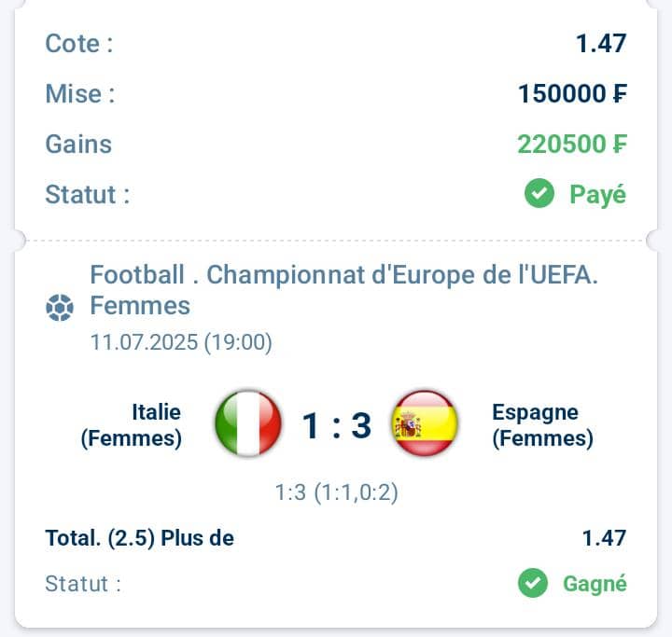
Task: Click the football sport icon
Action: click(60, 307)
